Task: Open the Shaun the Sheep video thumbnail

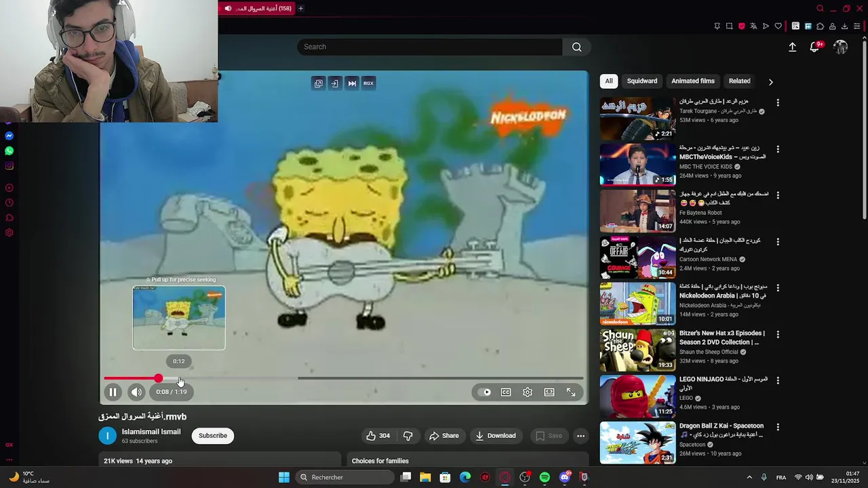Action: point(637,350)
